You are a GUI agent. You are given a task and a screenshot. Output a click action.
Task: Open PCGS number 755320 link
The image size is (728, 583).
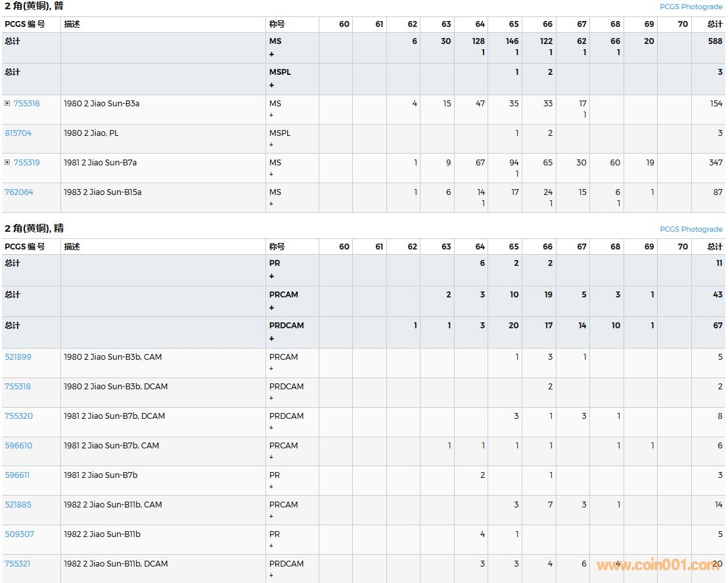coord(18,416)
